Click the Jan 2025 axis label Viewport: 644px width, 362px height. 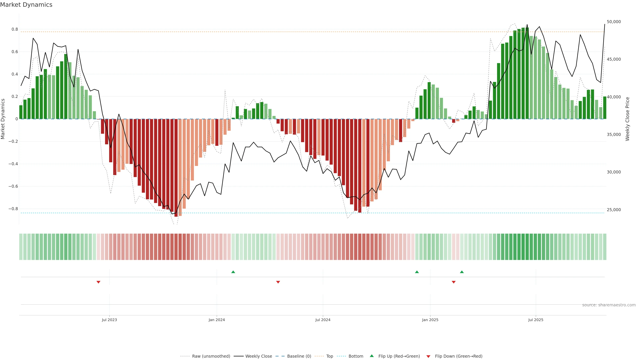coord(430,320)
